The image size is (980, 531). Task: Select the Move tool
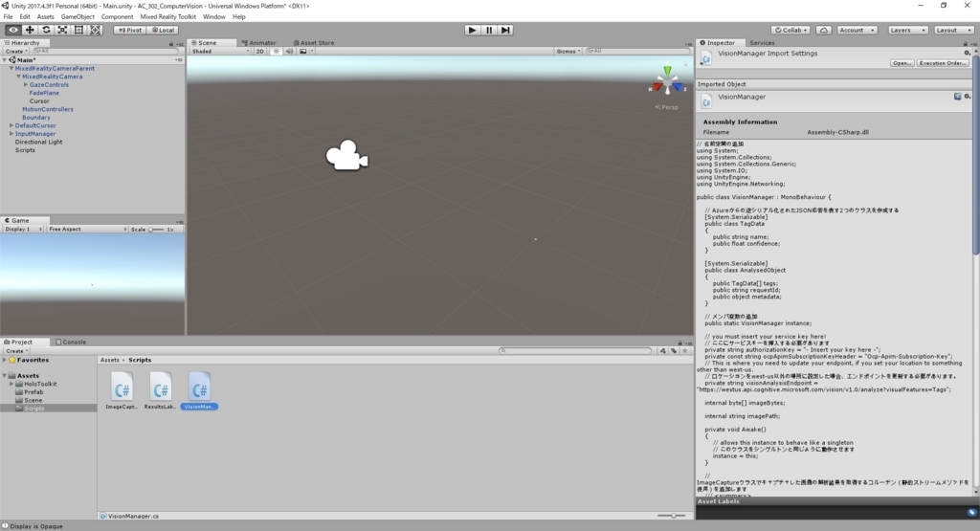point(30,30)
